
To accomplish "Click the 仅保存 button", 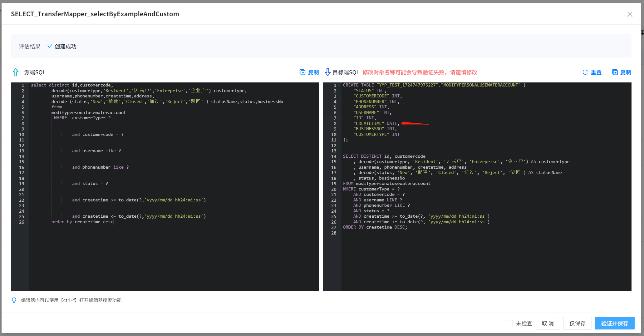I will tap(577, 323).
